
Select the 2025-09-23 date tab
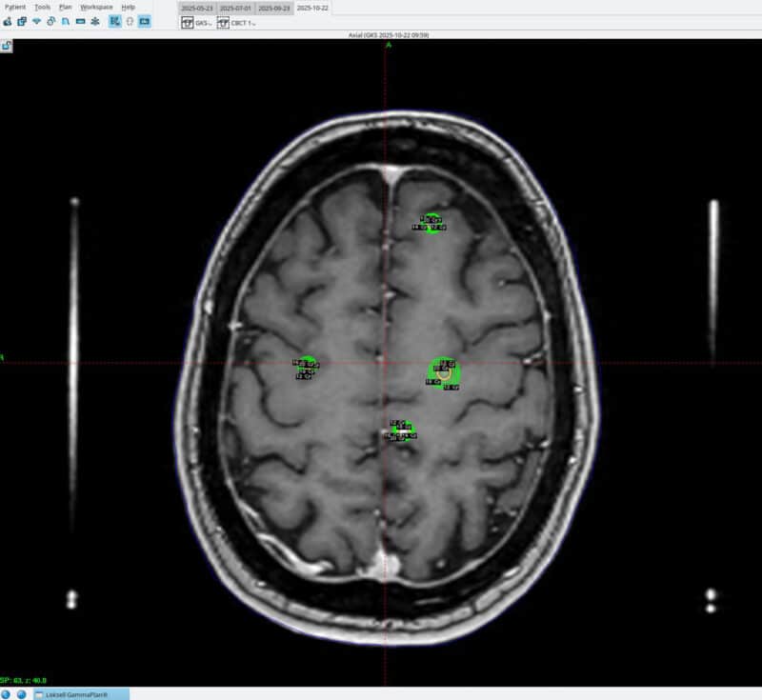274,8
